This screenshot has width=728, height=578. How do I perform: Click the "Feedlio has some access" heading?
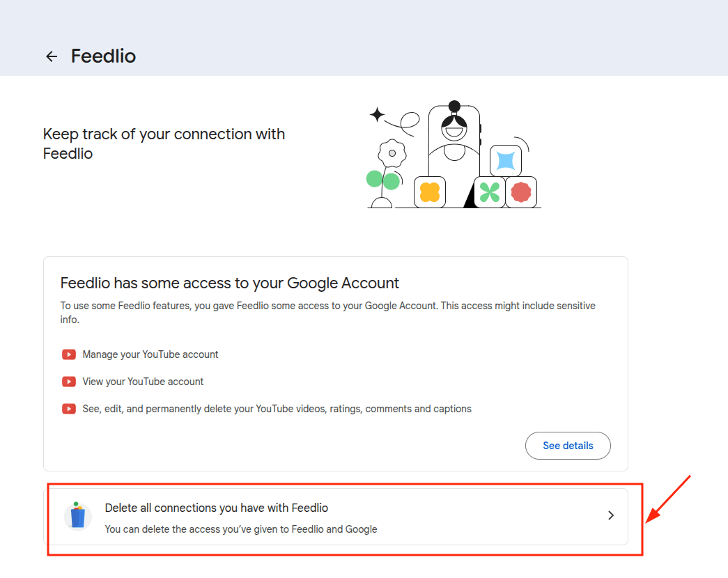point(230,283)
